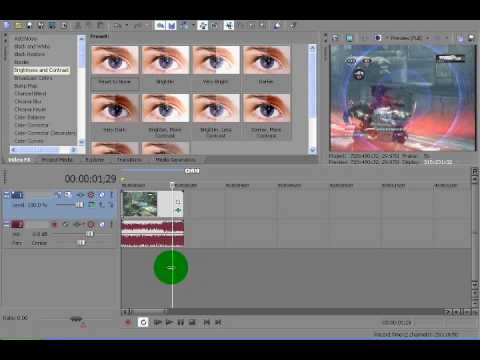Viewport: 480px width, 360px height.
Task: Undo the last edit
Action: 117,26
